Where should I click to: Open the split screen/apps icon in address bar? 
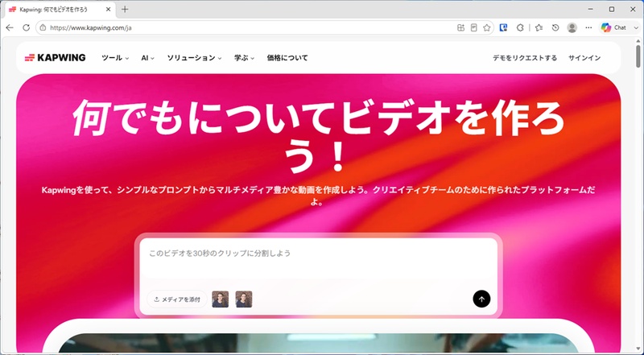pyautogui.click(x=460, y=27)
